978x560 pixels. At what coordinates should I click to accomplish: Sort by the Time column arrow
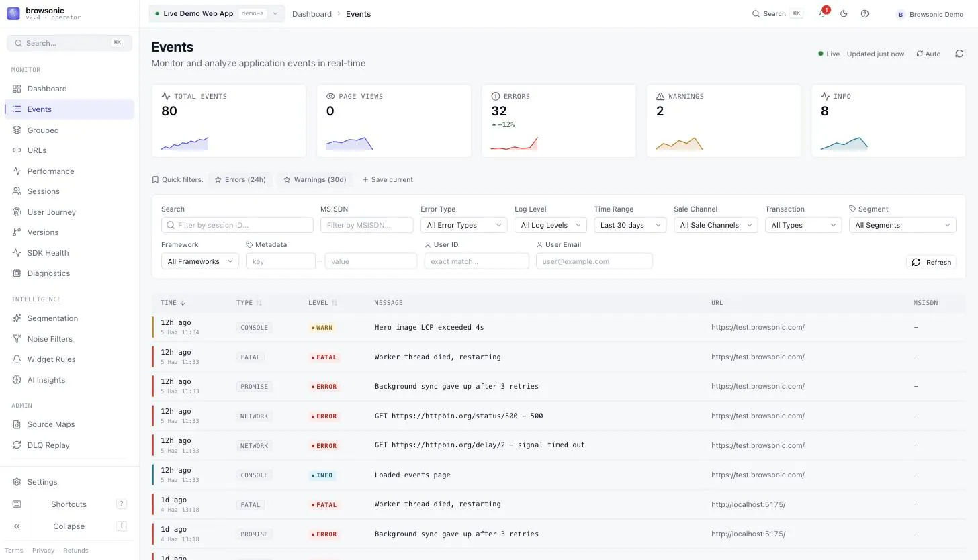coord(183,303)
